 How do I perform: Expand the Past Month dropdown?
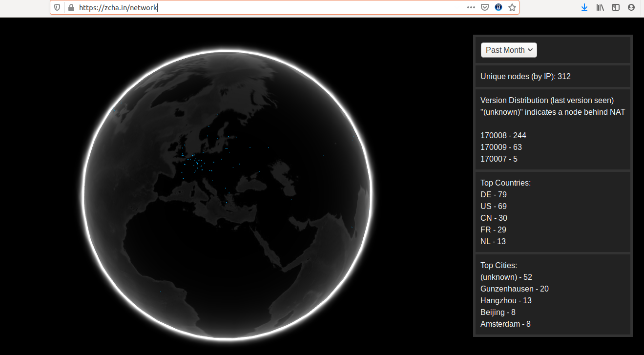tap(509, 50)
